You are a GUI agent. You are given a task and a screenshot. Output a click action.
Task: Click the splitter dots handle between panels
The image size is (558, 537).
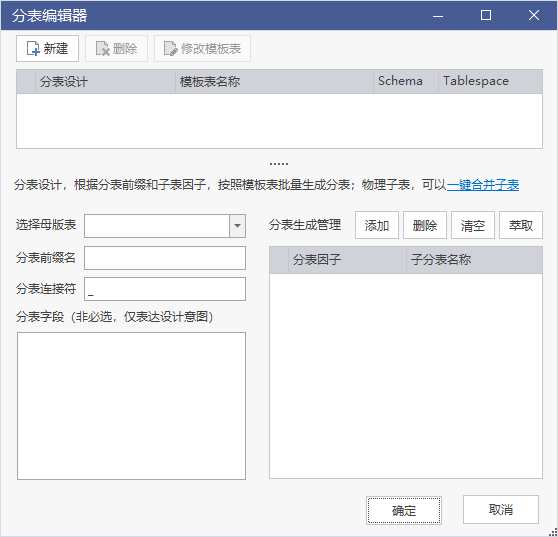click(279, 164)
